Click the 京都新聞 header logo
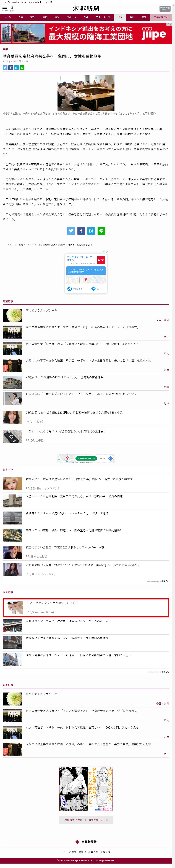 coord(86,8)
